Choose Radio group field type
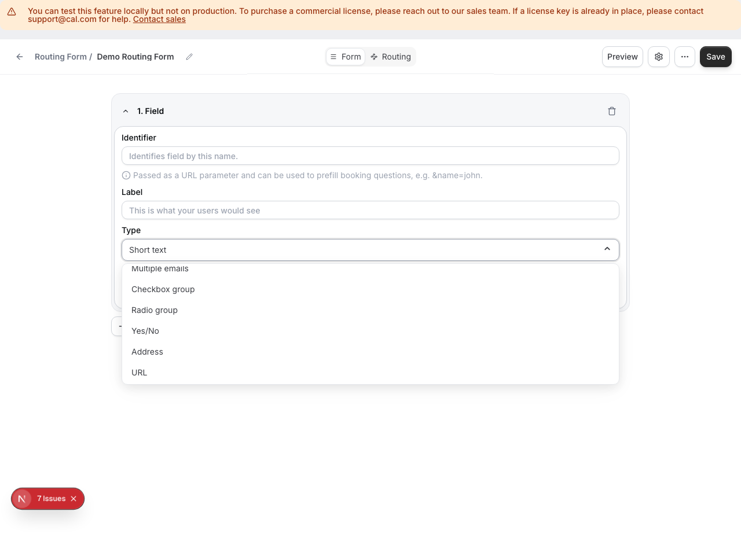The height and width of the screenshot is (560, 741). coord(155,310)
